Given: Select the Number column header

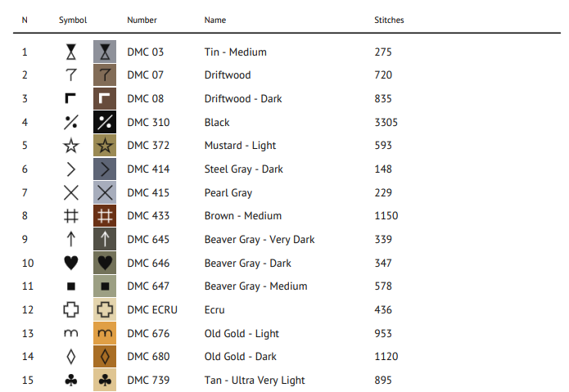Looking at the screenshot, I should 142,20.
